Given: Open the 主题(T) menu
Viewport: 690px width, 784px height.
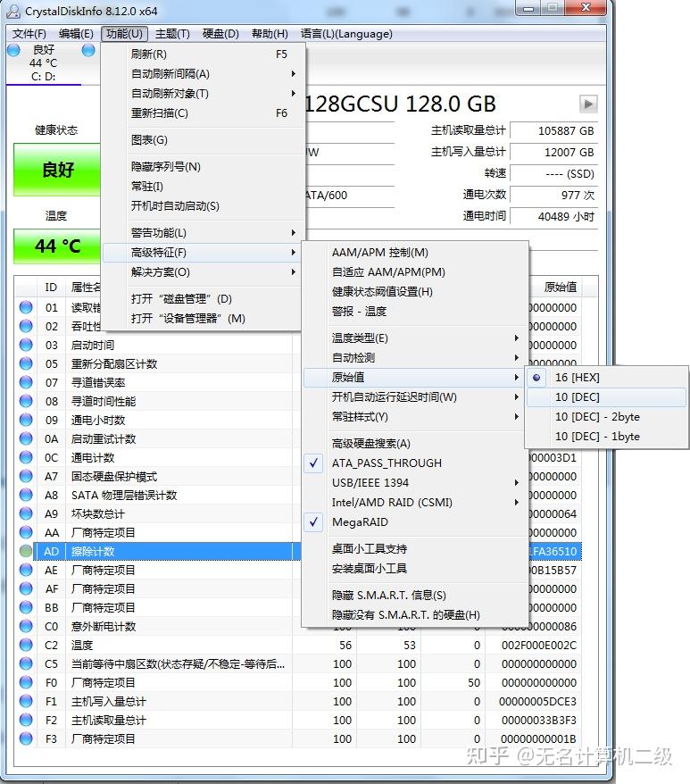Looking at the screenshot, I should tap(172, 34).
